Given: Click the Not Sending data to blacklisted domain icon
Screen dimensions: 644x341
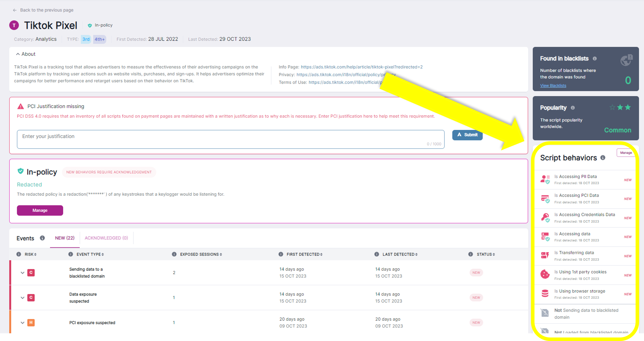Looking at the screenshot, I should [545, 313].
